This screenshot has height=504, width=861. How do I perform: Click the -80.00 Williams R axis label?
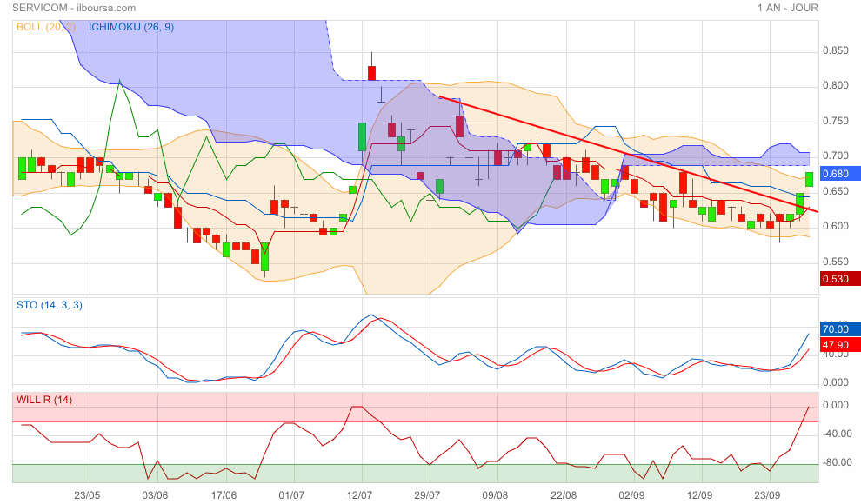click(x=837, y=462)
